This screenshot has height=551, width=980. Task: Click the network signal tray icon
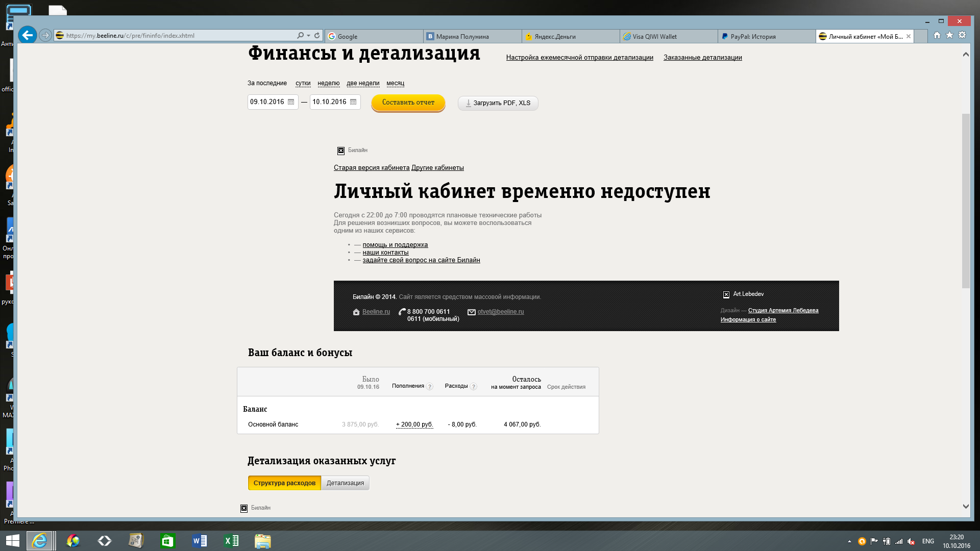(x=899, y=541)
